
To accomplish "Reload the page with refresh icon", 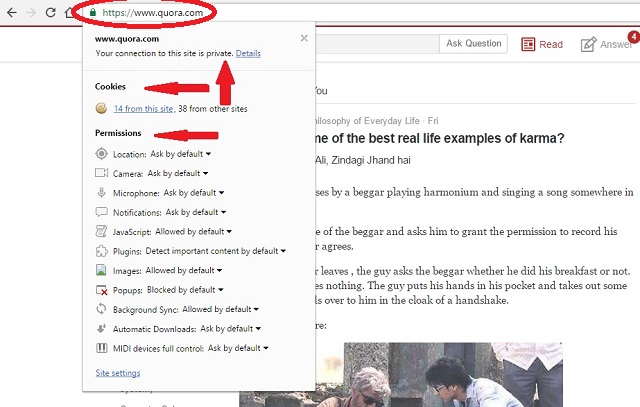I will click(x=50, y=13).
